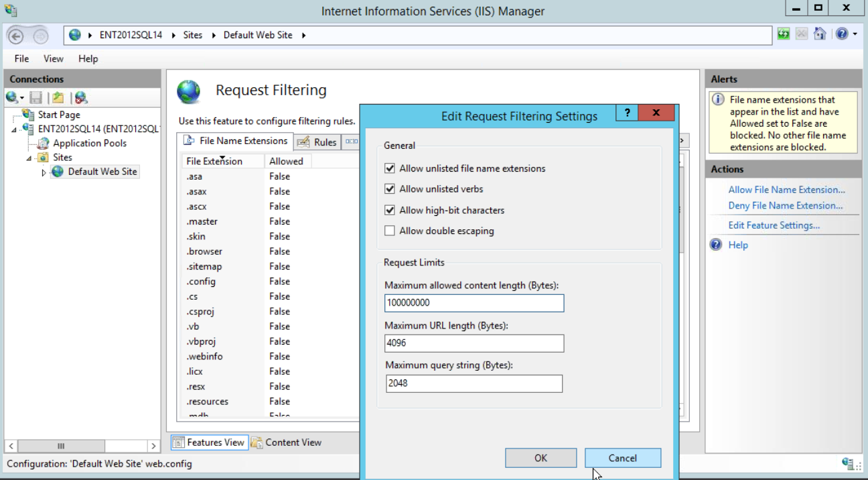Open the View menu
The width and height of the screenshot is (868, 480).
[x=53, y=58]
